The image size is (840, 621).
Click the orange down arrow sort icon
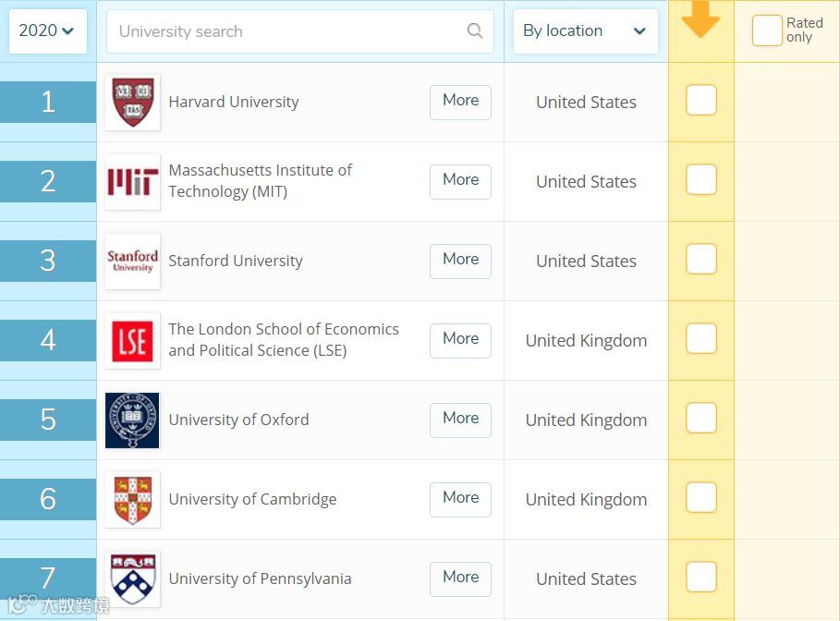click(700, 20)
